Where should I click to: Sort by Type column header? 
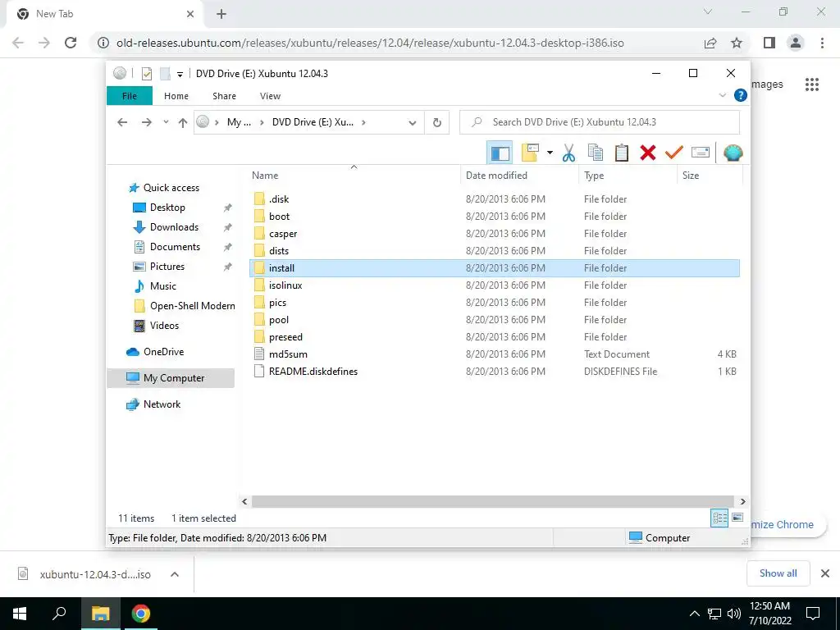coord(628,176)
